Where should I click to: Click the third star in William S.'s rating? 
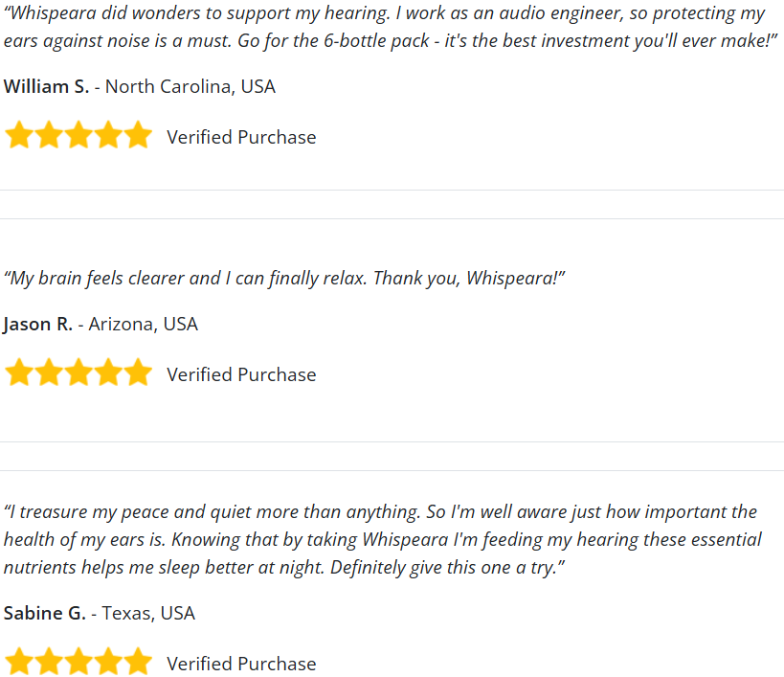coord(78,135)
